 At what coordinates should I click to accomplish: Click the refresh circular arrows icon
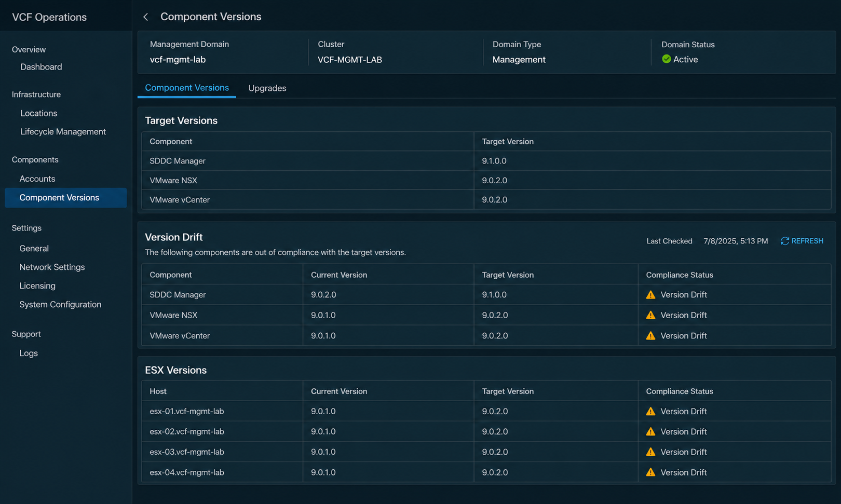point(785,241)
